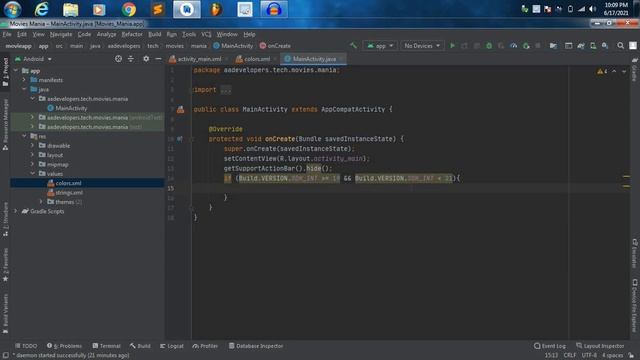Open Sublime Text from the taskbar
The height and width of the screenshot is (360, 640).
coord(158,9)
